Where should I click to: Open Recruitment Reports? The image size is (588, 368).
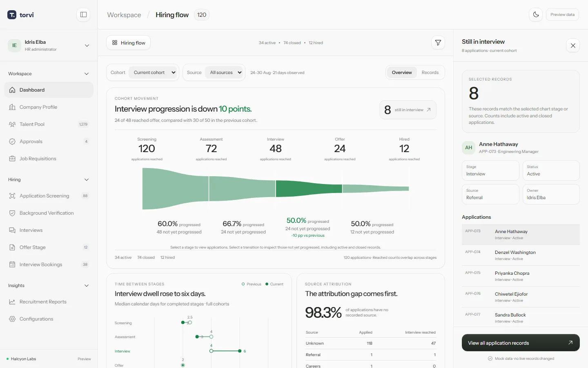point(49,302)
